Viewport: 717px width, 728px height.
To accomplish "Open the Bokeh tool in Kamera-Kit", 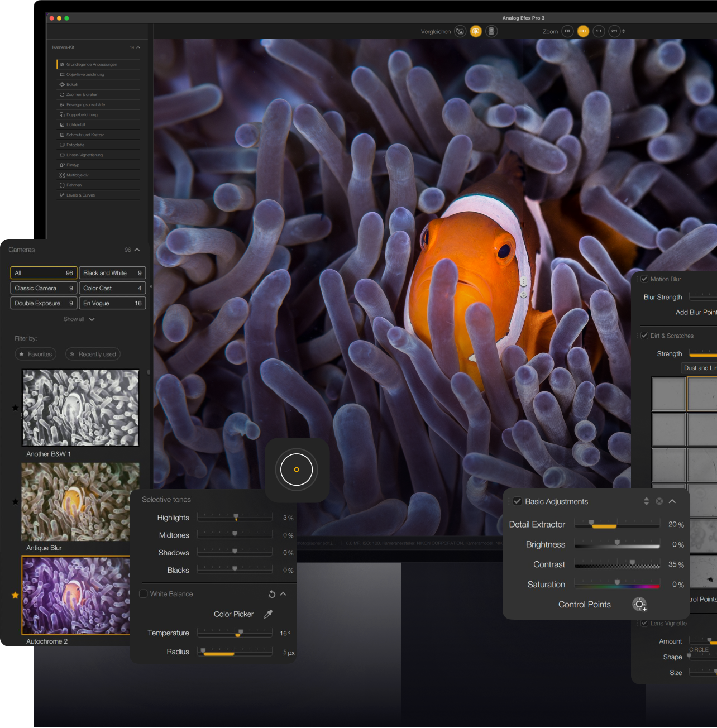I will coord(73,84).
